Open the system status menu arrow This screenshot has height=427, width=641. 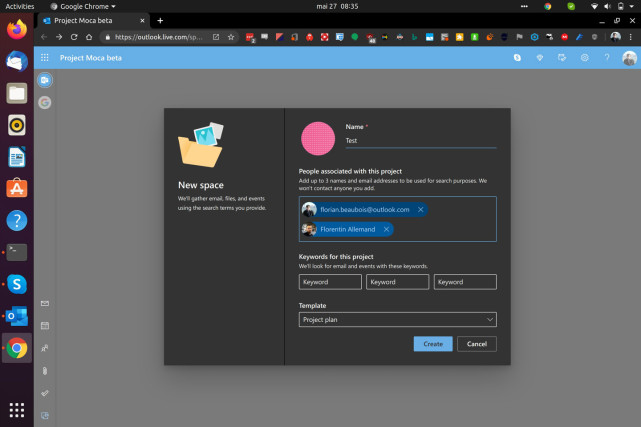(632, 6)
